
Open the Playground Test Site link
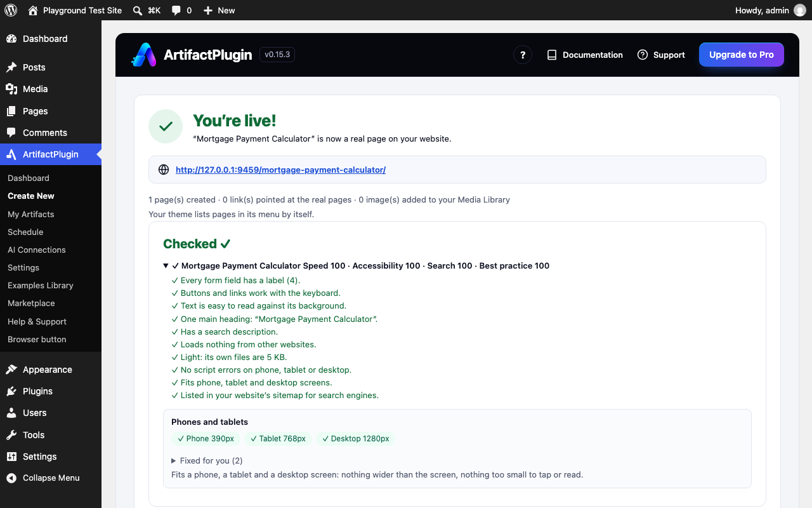(75, 10)
